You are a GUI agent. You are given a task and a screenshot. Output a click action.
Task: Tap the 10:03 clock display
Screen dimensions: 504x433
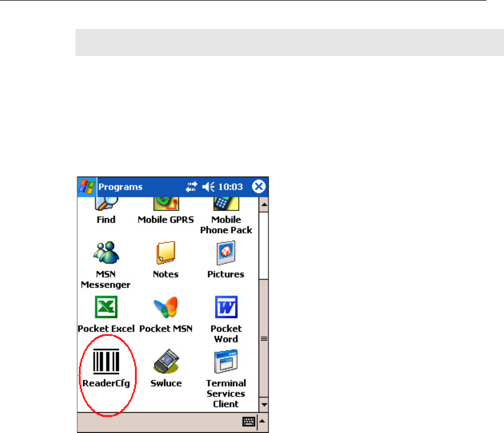231,187
